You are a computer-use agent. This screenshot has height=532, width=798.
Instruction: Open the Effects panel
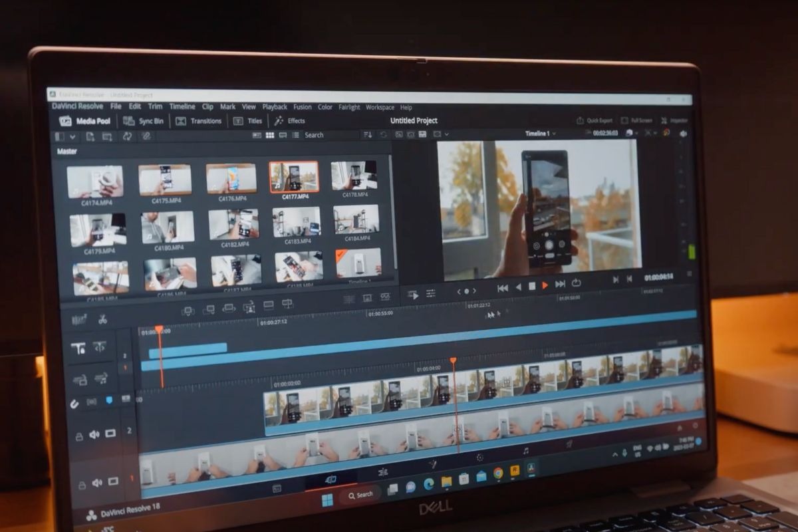pos(289,121)
